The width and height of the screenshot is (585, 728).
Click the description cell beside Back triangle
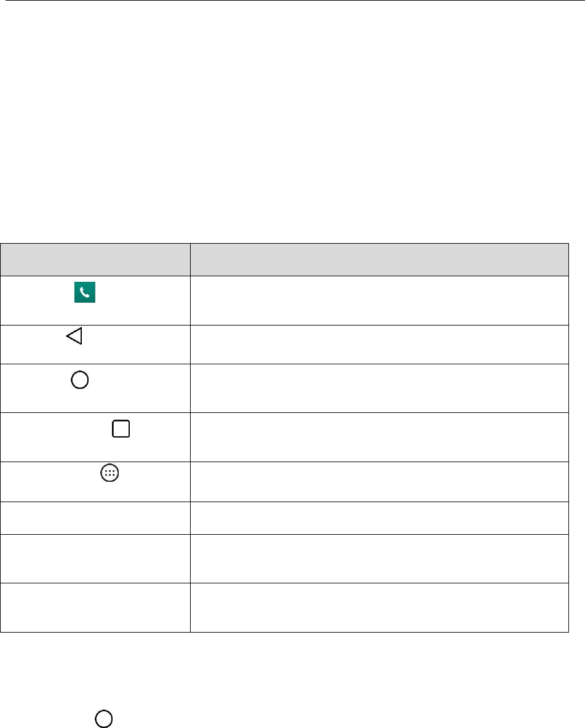(x=380, y=345)
